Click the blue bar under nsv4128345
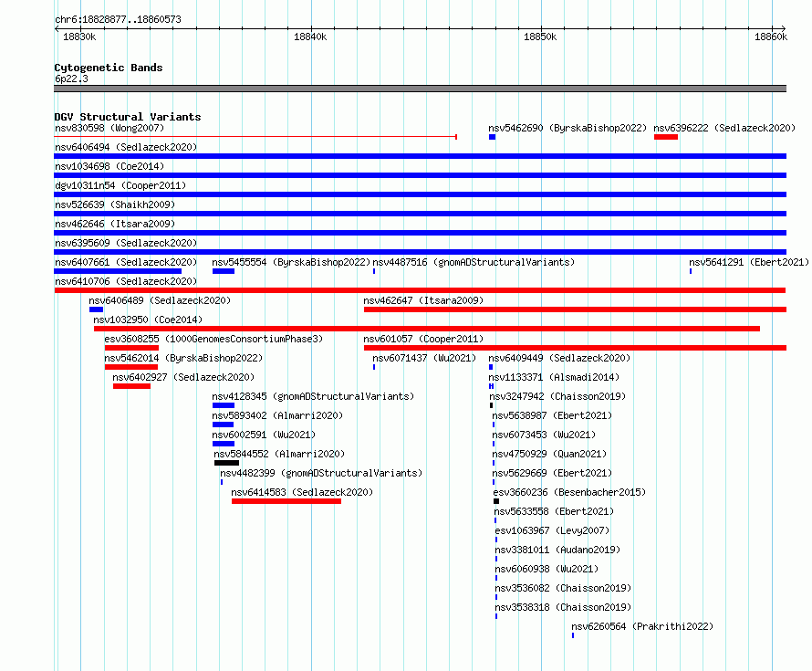Viewport: 812px width, 671px height. [x=224, y=405]
